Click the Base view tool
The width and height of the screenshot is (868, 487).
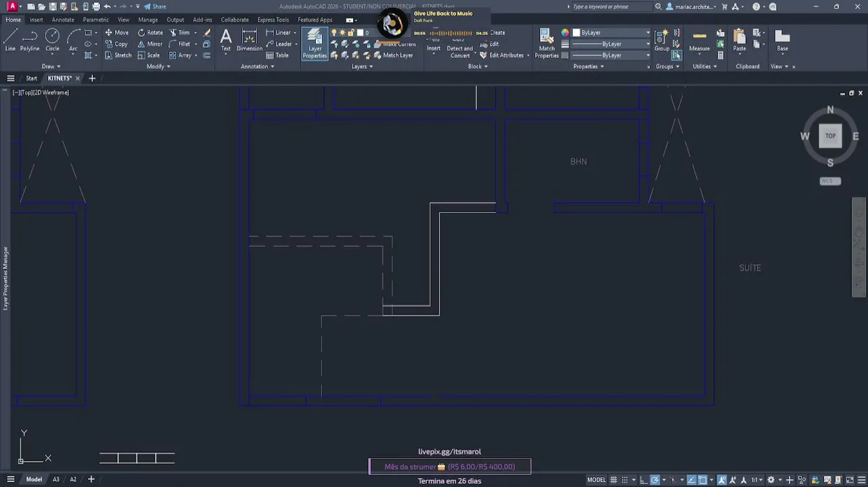pos(782,40)
